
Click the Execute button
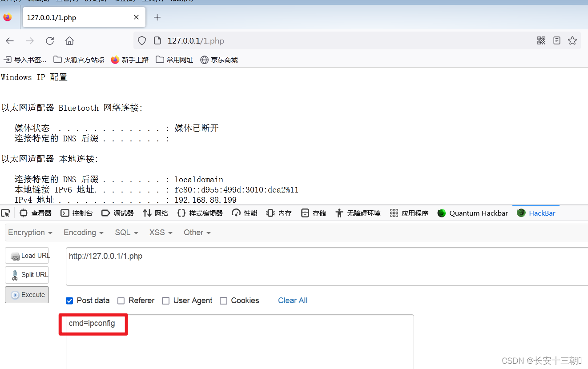click(x=27, y=295)
